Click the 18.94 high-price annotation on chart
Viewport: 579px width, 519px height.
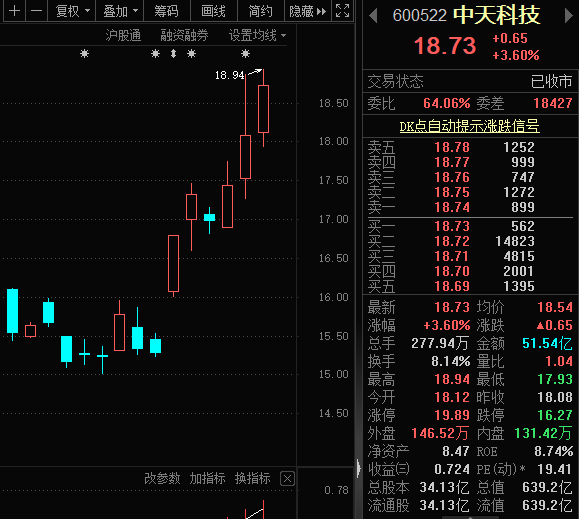coord(229,75)
